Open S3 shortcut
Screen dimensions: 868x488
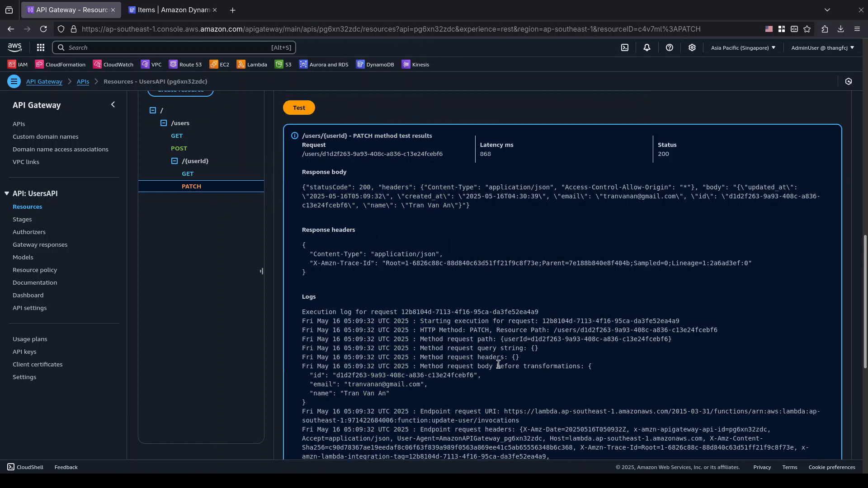point(283,65)
